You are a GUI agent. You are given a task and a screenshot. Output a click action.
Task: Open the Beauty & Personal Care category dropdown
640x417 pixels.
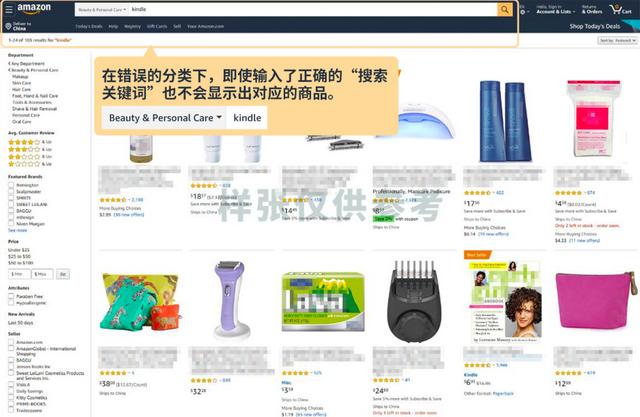(x=102, y=9)
